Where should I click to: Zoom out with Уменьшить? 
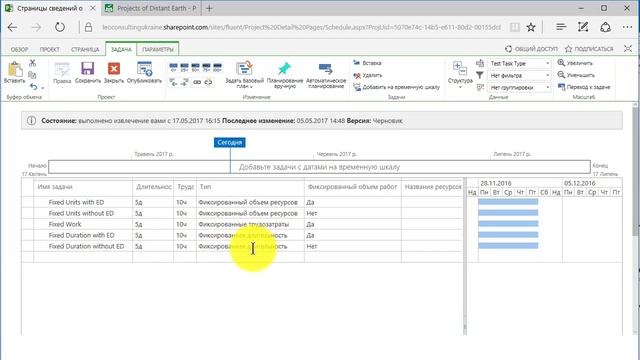click(576, 75)
